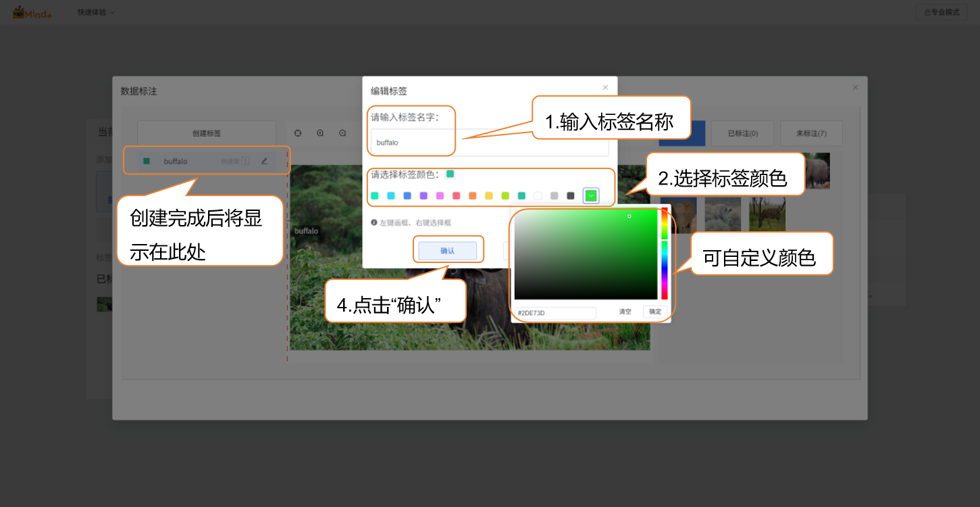This screenshot has width=980, height=507.
Task: Open the custom color picker dropdown swatch
Action: click(x=591, y=196)
